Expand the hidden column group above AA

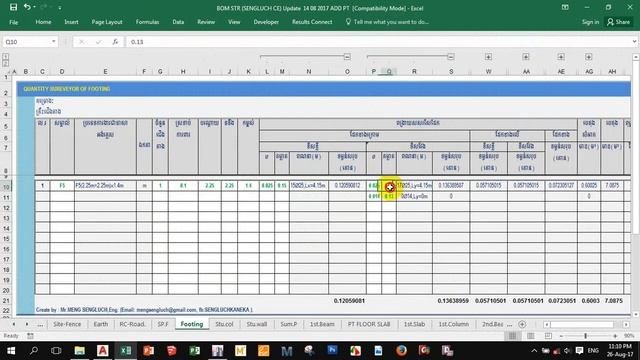[x=526, y=57]
